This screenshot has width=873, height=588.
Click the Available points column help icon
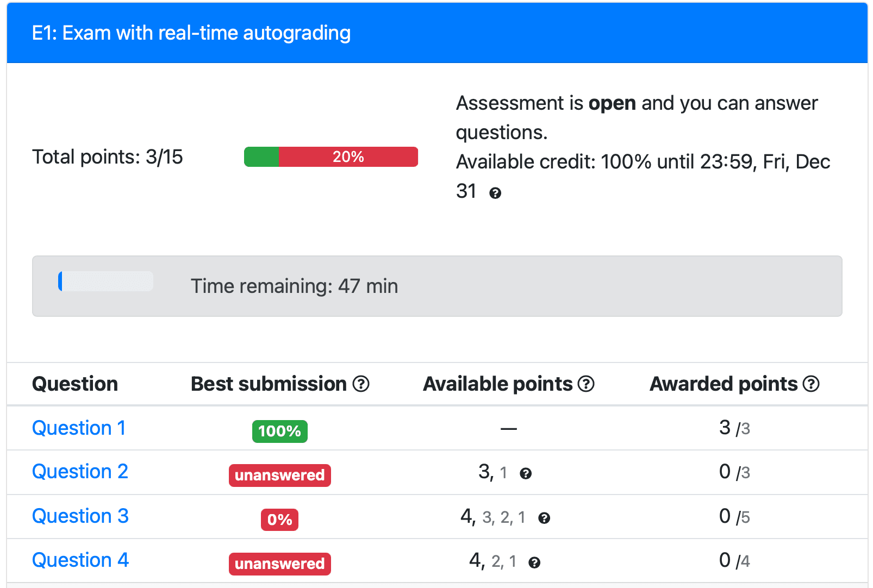[586, 384]
